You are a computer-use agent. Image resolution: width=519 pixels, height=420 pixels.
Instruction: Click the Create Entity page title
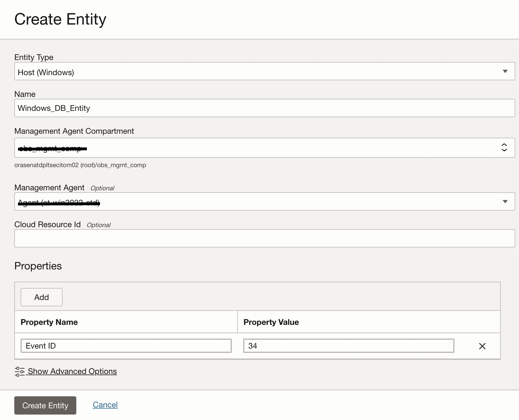(60, 19)
